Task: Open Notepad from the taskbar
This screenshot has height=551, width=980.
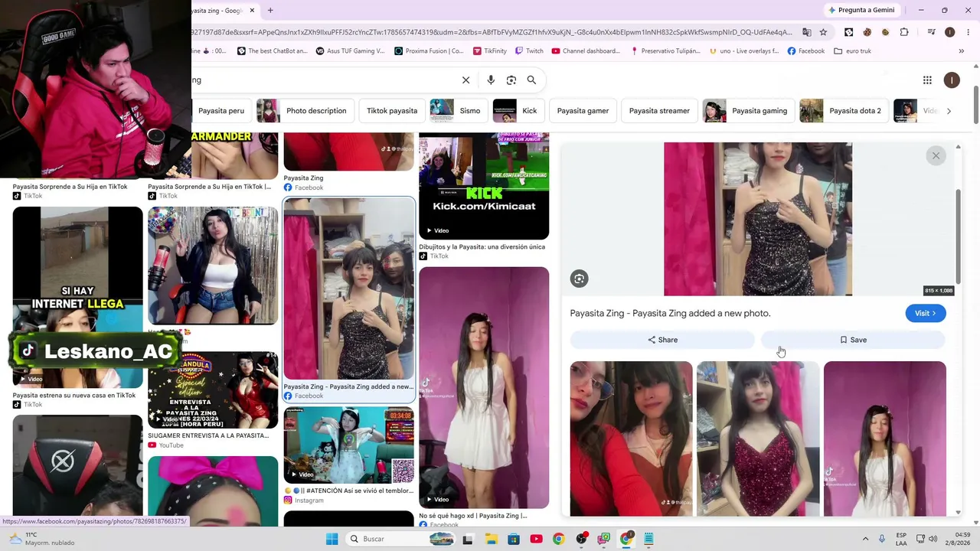Action: point(648,539)
